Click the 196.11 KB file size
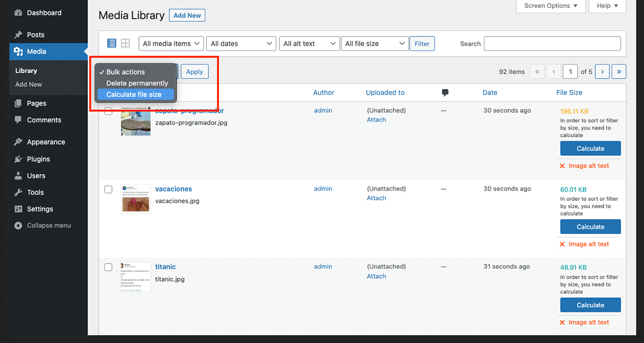 click(x=575, y=111)
